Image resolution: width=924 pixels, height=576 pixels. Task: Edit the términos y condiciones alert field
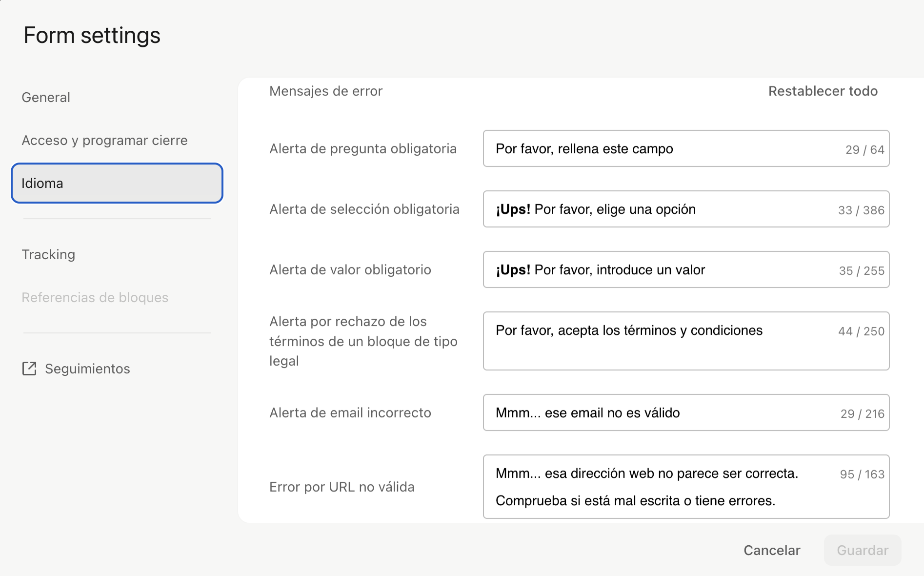(686, 341)
